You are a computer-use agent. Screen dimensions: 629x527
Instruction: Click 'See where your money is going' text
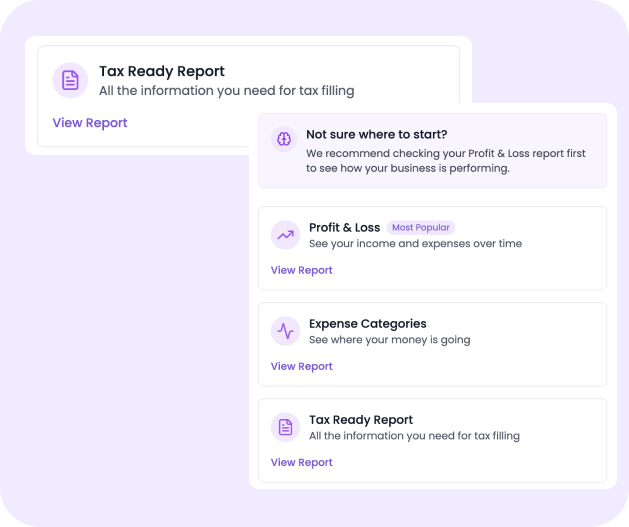coord(390,340)
